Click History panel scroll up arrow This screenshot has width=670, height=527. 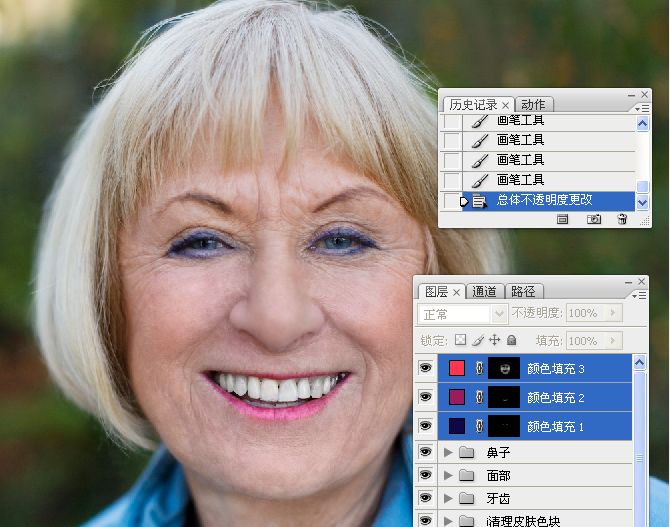(642, 124)
